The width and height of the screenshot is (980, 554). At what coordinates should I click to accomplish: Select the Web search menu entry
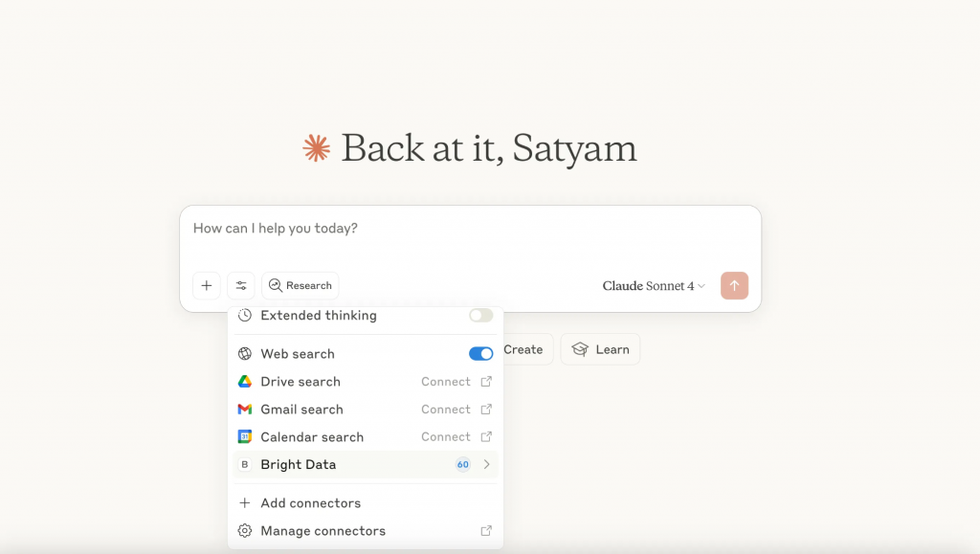click(x=366, y=354)
